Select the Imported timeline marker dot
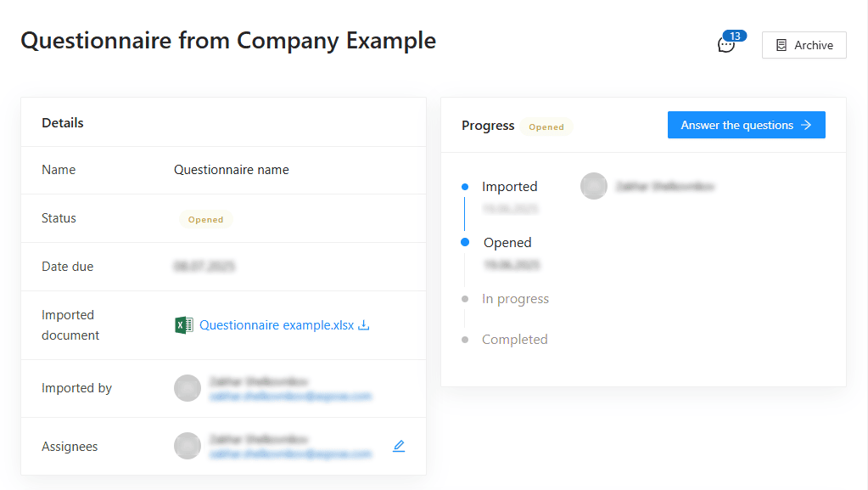The height and width of the screenshot is (490, 868). point(464,185)
